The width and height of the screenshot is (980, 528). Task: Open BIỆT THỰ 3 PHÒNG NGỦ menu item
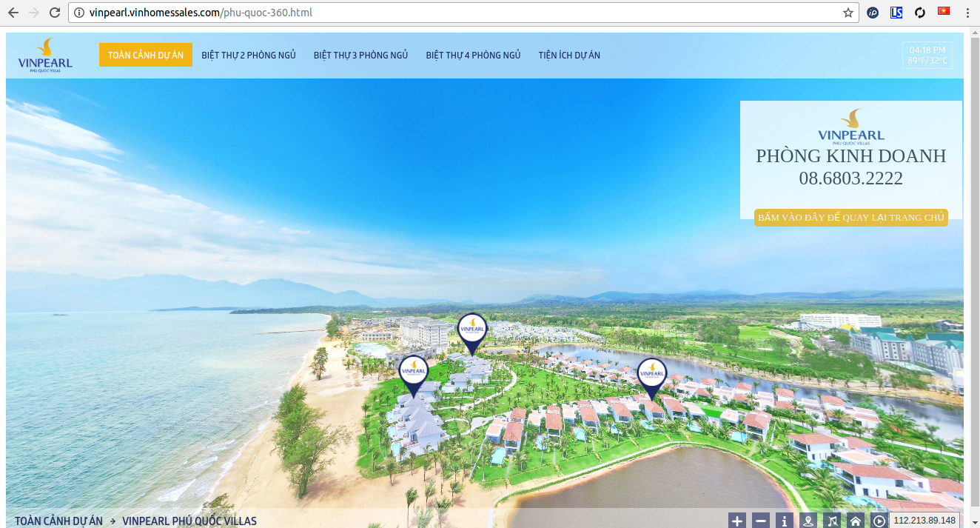[x=360, y=55]
